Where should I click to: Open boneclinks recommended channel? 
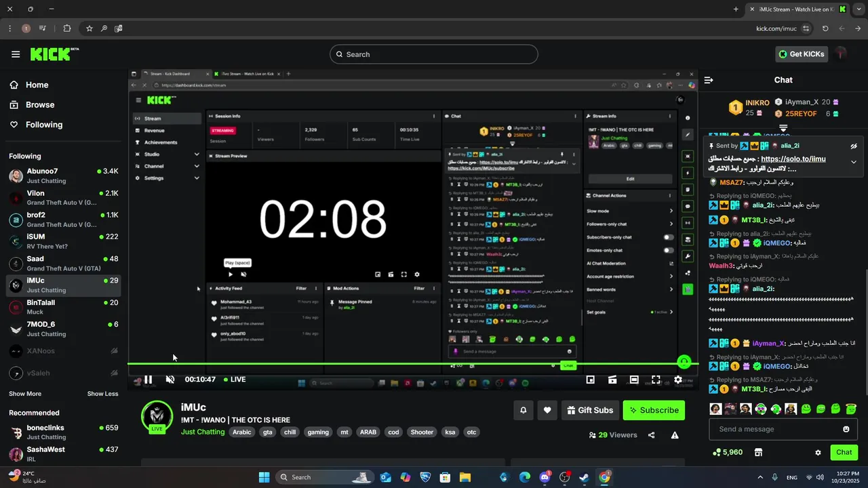64,432
